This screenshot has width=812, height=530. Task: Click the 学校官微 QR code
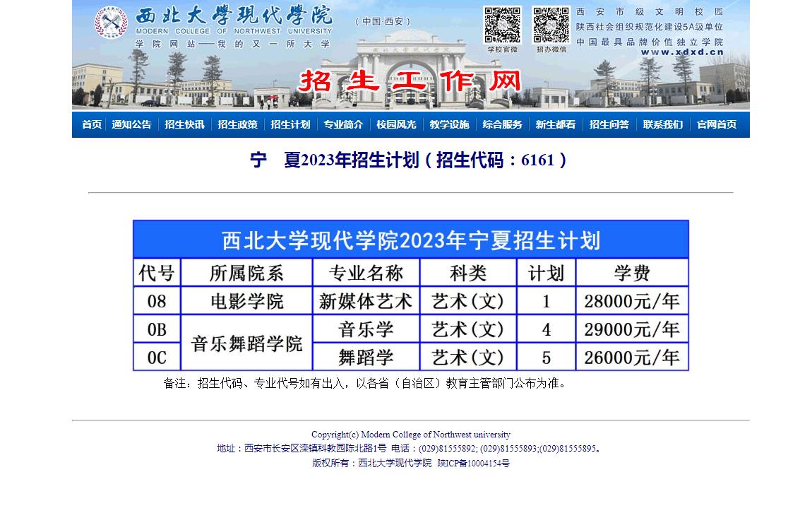point(502,25)
